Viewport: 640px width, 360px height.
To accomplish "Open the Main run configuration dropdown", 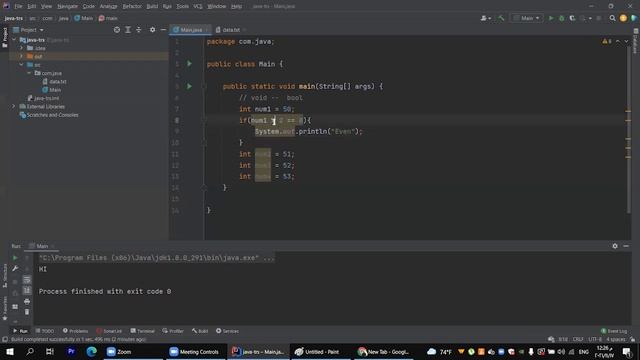I will [527, 18].
